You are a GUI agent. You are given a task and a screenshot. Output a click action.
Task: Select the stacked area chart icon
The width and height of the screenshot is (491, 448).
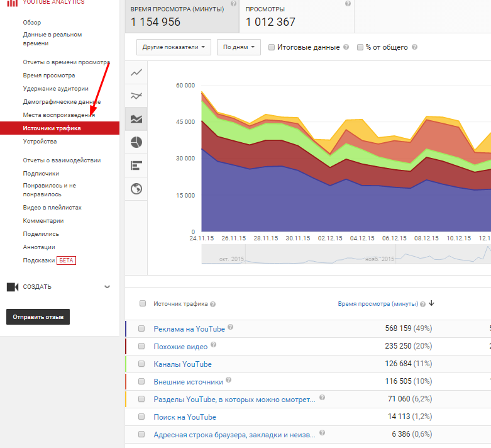click(136, 119)
